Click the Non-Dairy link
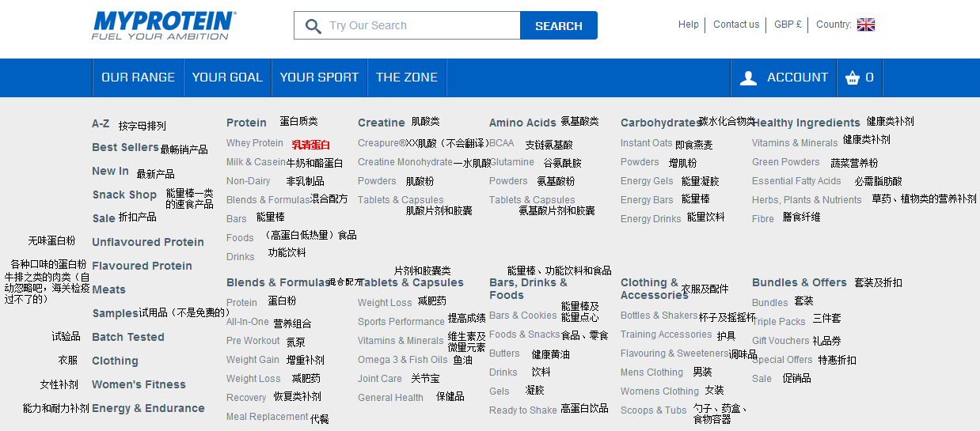980x431 pixels. tap(249, 181)
